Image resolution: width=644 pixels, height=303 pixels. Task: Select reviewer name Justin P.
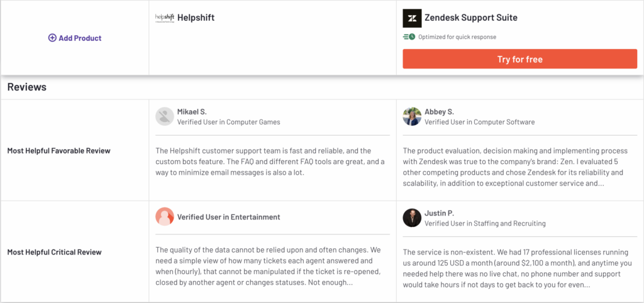[x=439, y=212]
